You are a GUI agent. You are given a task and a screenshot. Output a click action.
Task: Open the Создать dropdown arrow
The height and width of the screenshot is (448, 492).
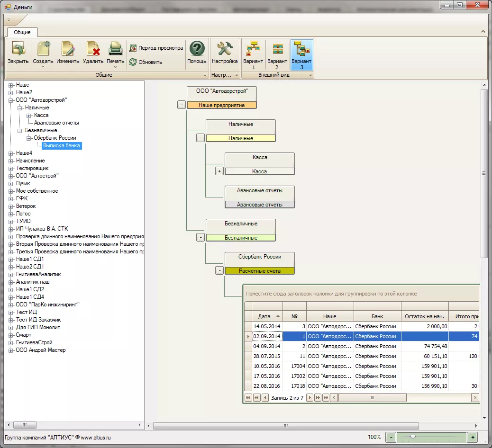(43, 67)
